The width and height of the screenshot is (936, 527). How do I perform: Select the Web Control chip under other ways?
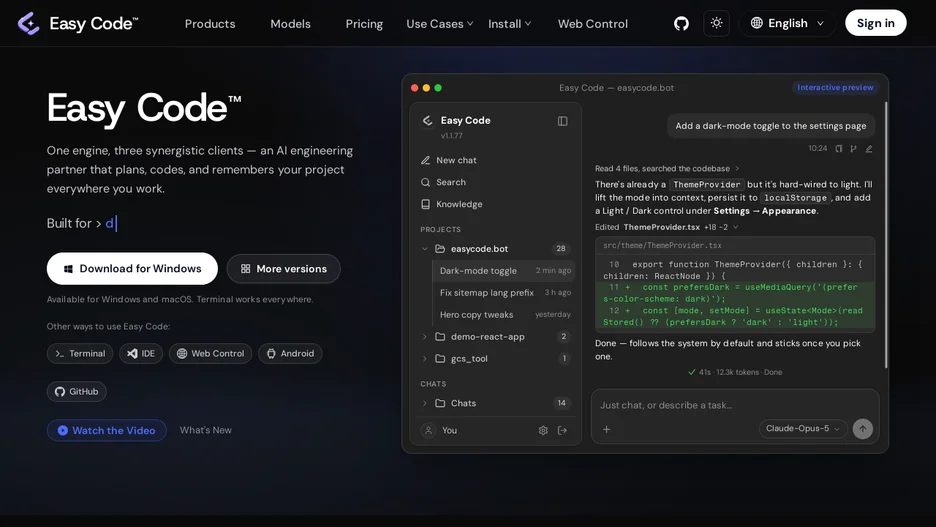pyautogui.click(x=211, y=353)
